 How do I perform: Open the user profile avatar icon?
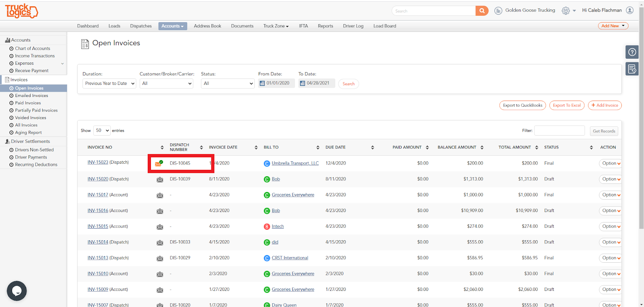click(x=630, y=10)
